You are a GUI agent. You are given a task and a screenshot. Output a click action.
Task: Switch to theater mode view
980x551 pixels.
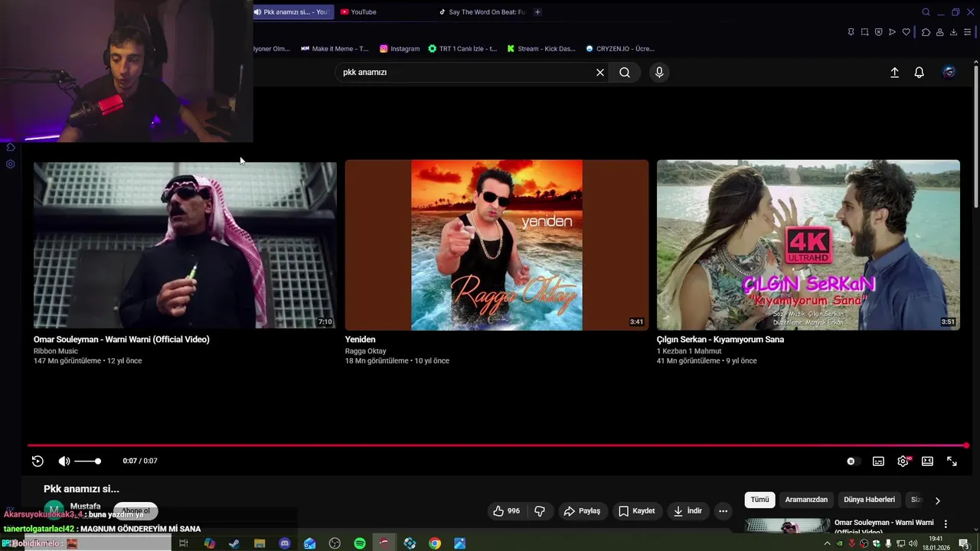tap(927, 461)
